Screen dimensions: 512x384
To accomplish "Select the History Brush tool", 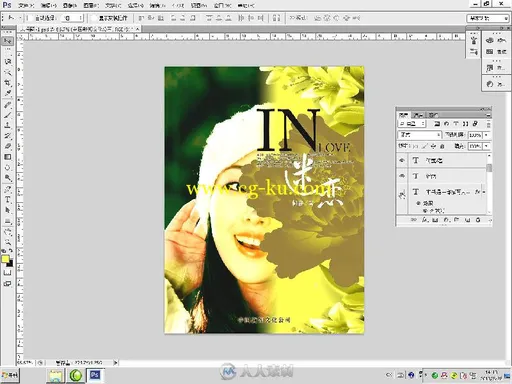I will coord(8,136).
